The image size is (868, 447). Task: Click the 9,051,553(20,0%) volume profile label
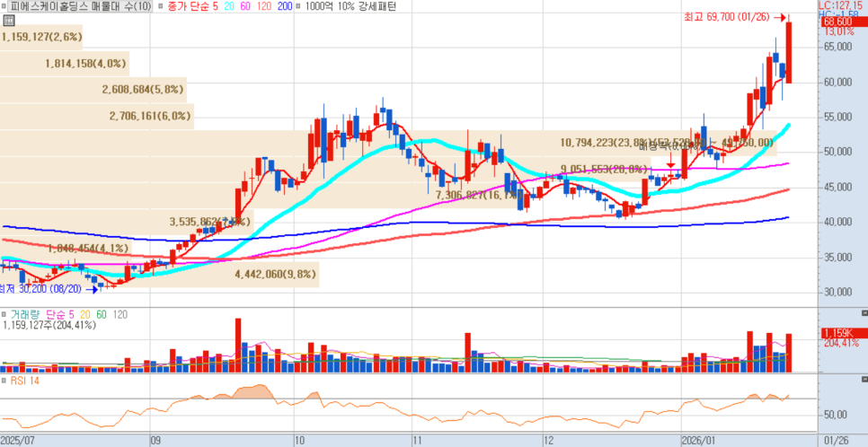604,170
